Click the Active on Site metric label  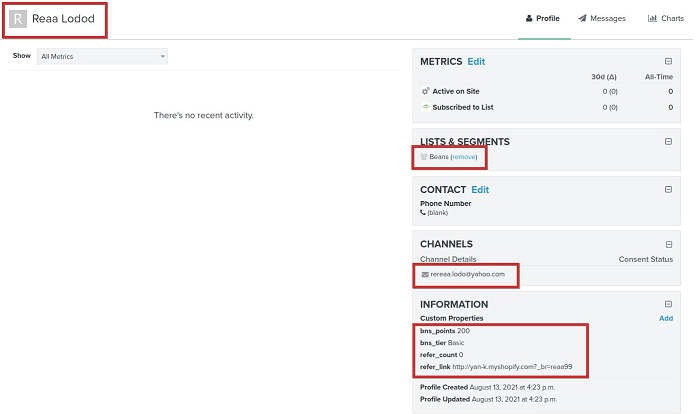click(456, 91)
